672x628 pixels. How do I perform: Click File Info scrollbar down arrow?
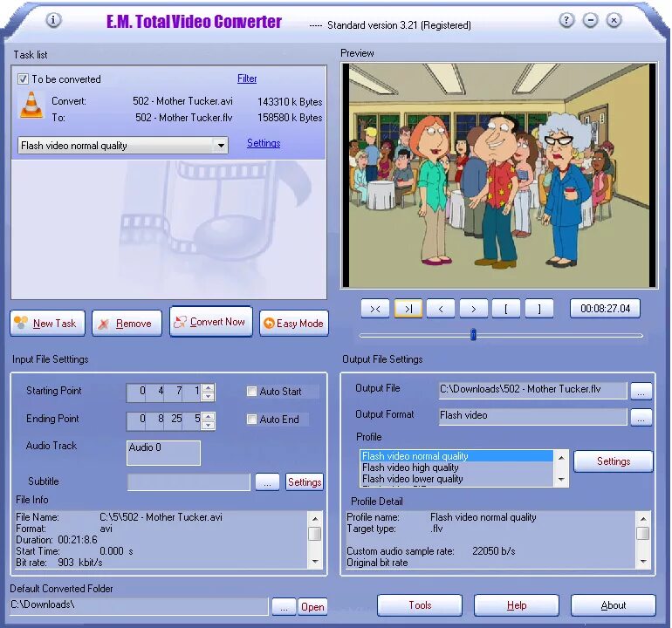tap(315, 562)
